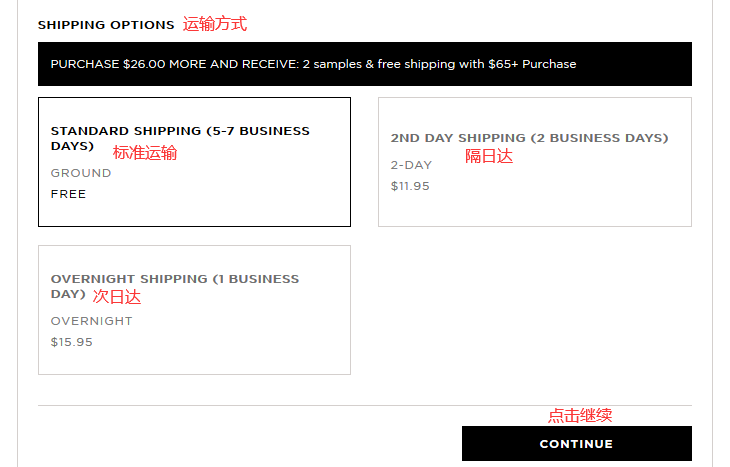Click the $11.95 shipping price

tap(410, 186)
